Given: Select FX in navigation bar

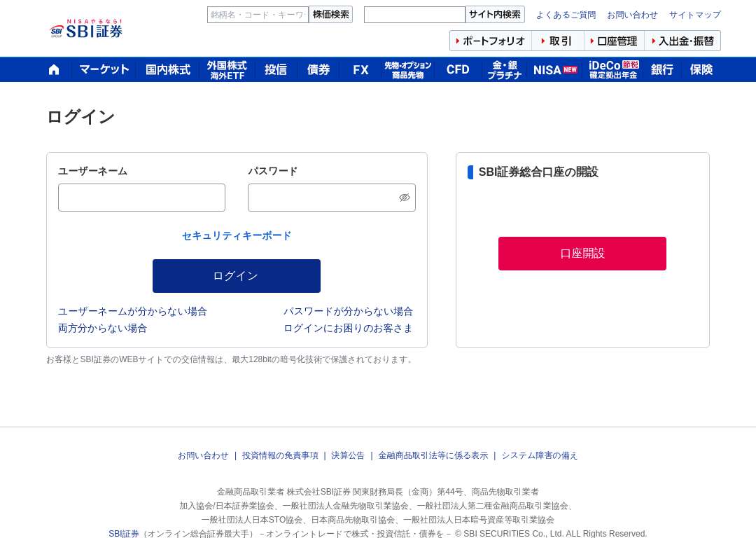Looking at the screenshot, I should (360, 69).
